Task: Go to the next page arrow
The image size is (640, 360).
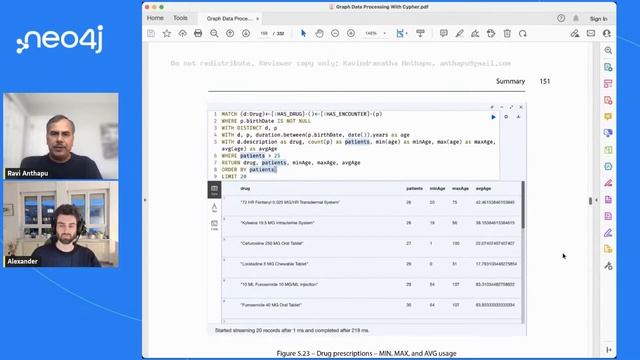Action: pyautogui.click(x=246, y=33)
